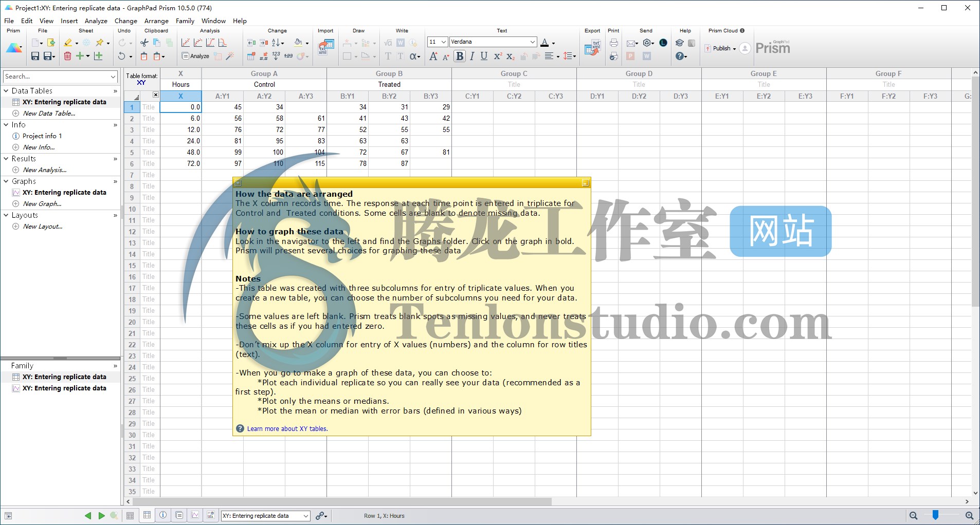Go to previous sheet green arrow
Viewport: 980px width, 525px height.
coord(88,516)
